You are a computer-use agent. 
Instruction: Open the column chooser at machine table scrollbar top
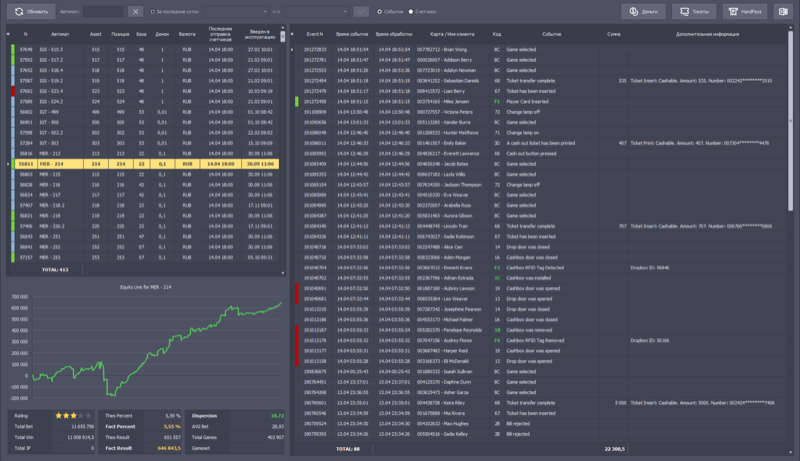(283, 33)
